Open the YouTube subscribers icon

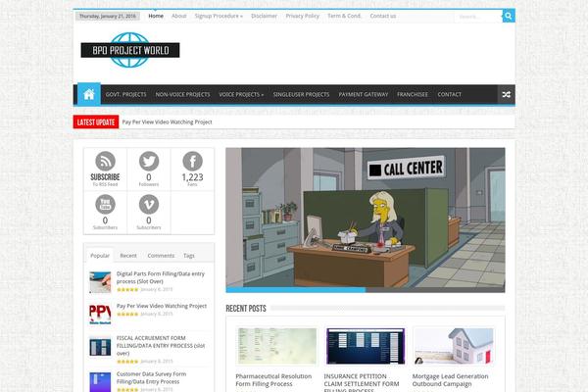[x=106, y=205]
